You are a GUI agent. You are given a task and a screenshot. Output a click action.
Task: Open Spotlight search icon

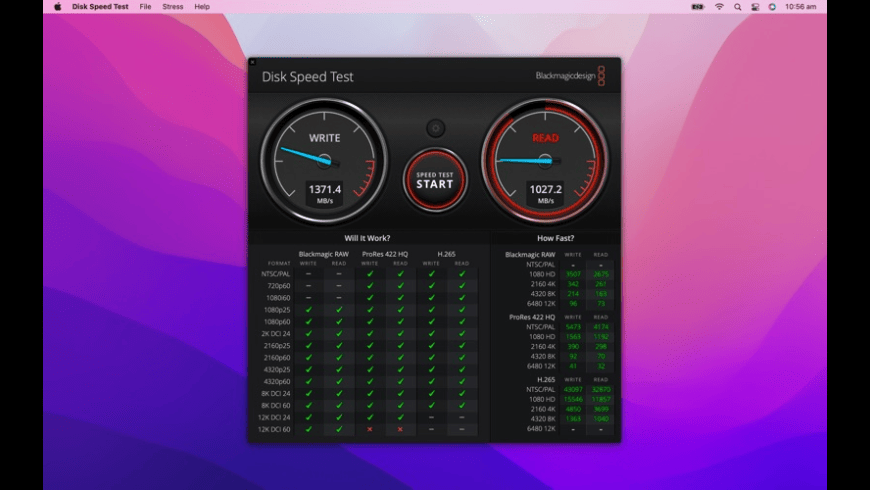coord(737,7)
